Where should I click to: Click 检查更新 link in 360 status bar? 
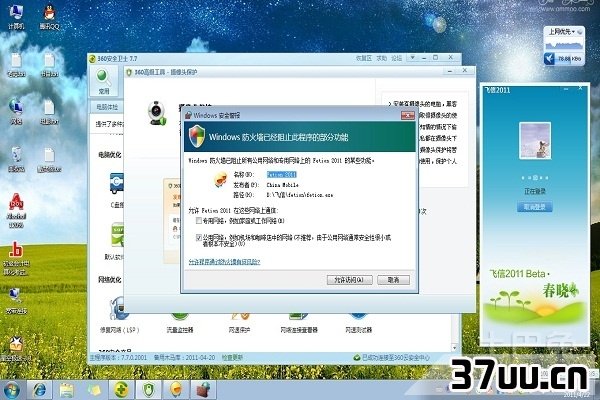click(x=232, y=358)
